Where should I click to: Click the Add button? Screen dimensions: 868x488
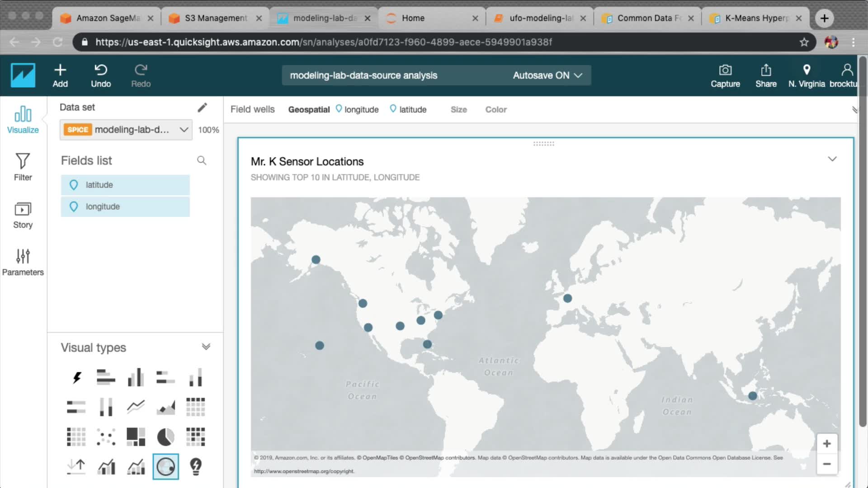[60, 75]
